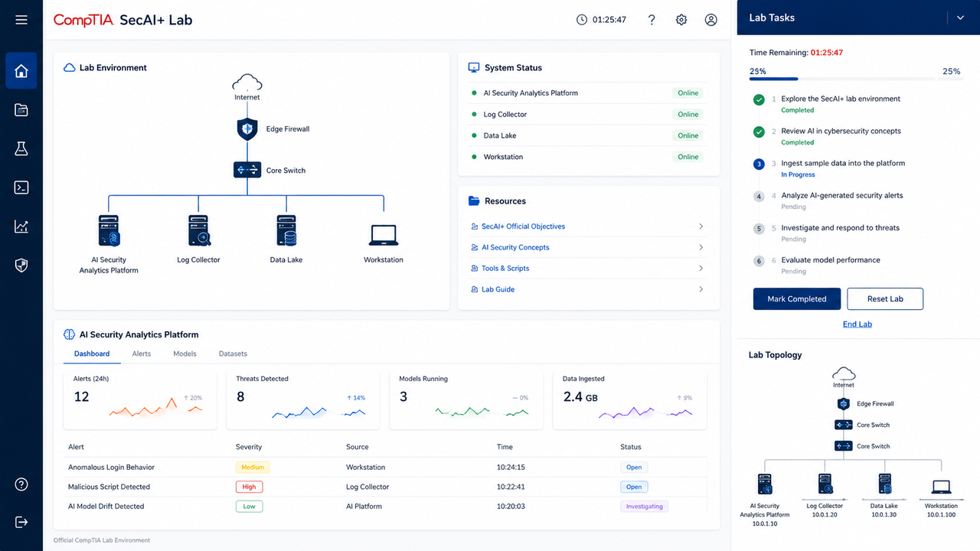Go to Home in the left sidebar
The height and width of the screenshot is (551, 980).
(x=21, y=71)
